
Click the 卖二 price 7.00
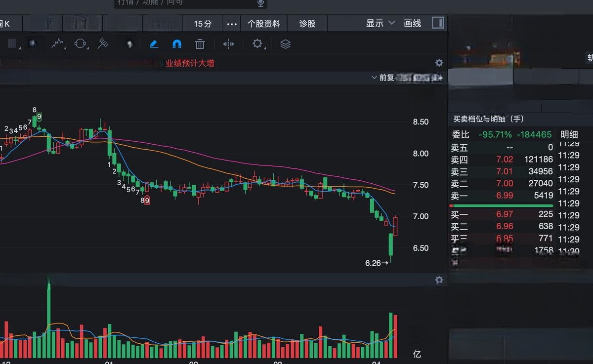click(505, 183)
